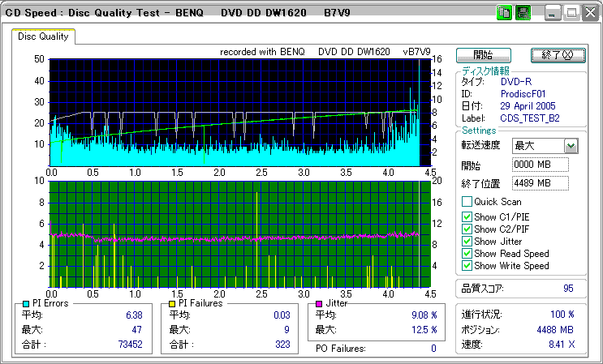
Task: Click the cyan PI Errors legend square
Action: (x=26, y=303)
